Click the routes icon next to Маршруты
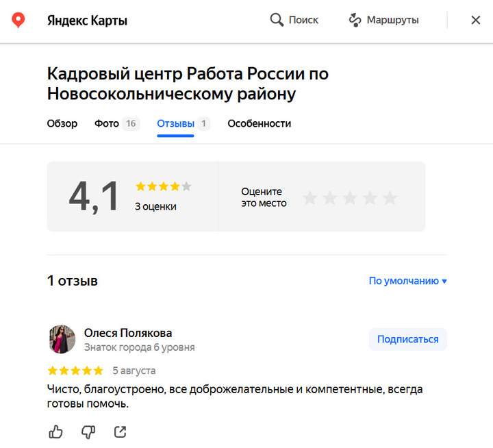The image size is (493, 448). click(355, 21)
